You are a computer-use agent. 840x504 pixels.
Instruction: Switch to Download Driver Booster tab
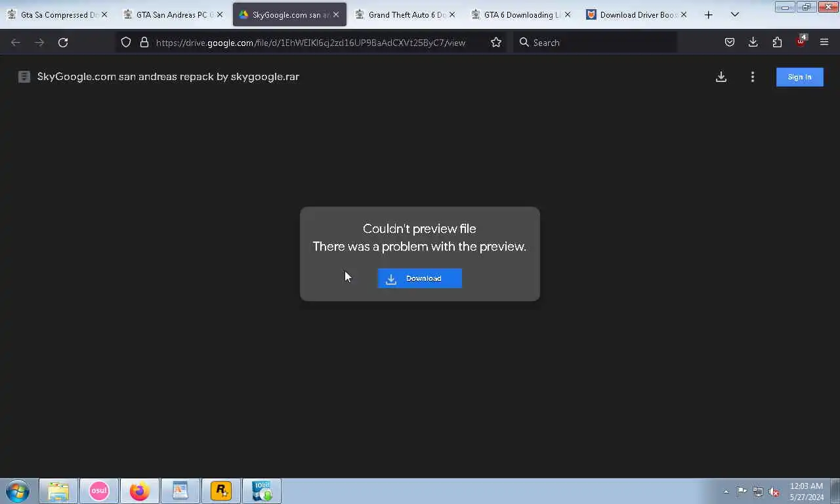point(637,14)
